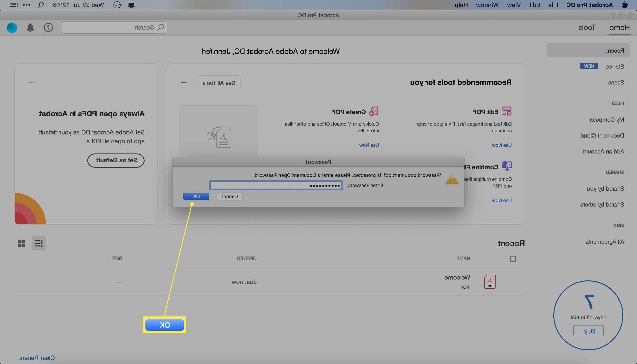The width and height of the screenshot is (637, 364).
Task: Select My Computer under Files
Action: point(606,120)
